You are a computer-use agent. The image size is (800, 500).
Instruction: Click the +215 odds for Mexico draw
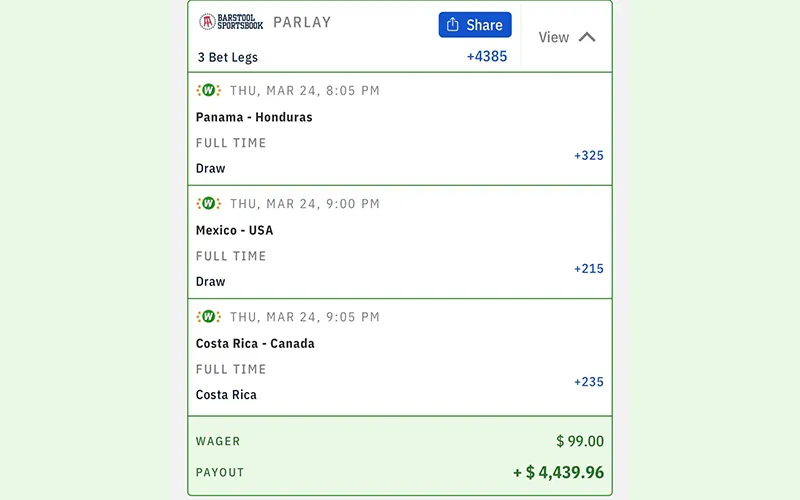pyautogui.click(x=589, y=269)
